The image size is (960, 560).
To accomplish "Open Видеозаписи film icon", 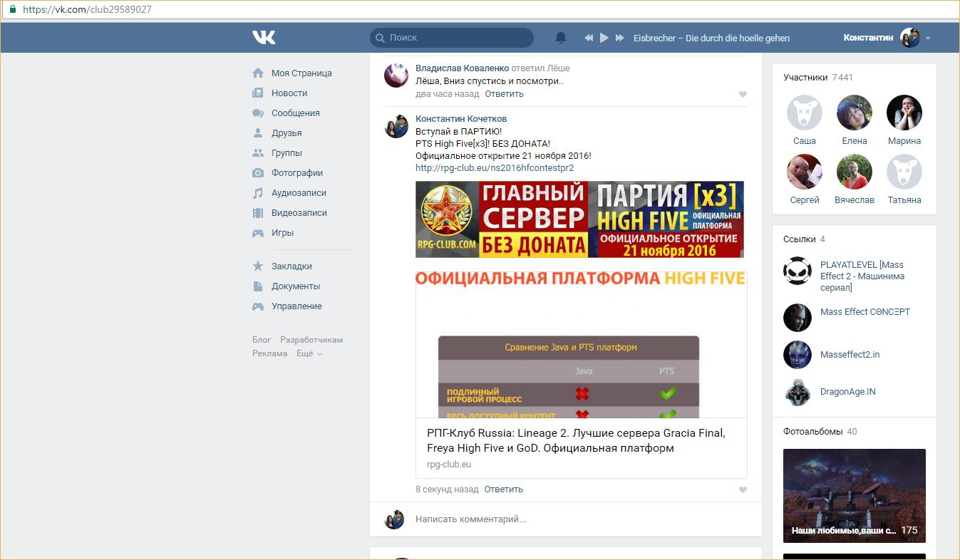I will point(258,212).
